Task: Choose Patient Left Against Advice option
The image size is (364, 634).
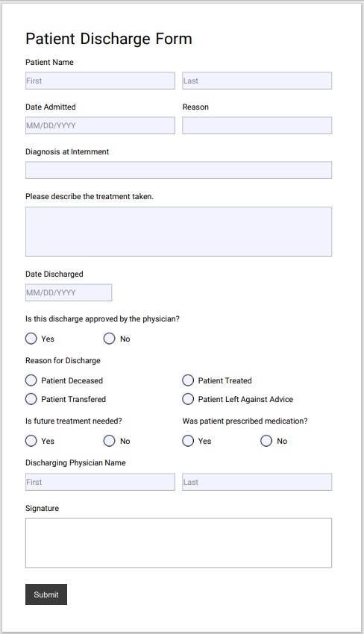Action: [x=188, y=399]
